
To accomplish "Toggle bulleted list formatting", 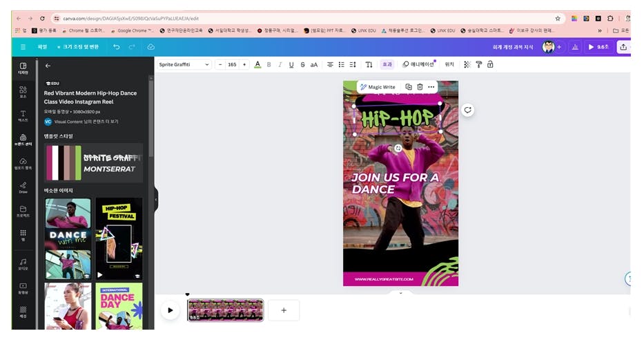I will [x=341, y=64].
